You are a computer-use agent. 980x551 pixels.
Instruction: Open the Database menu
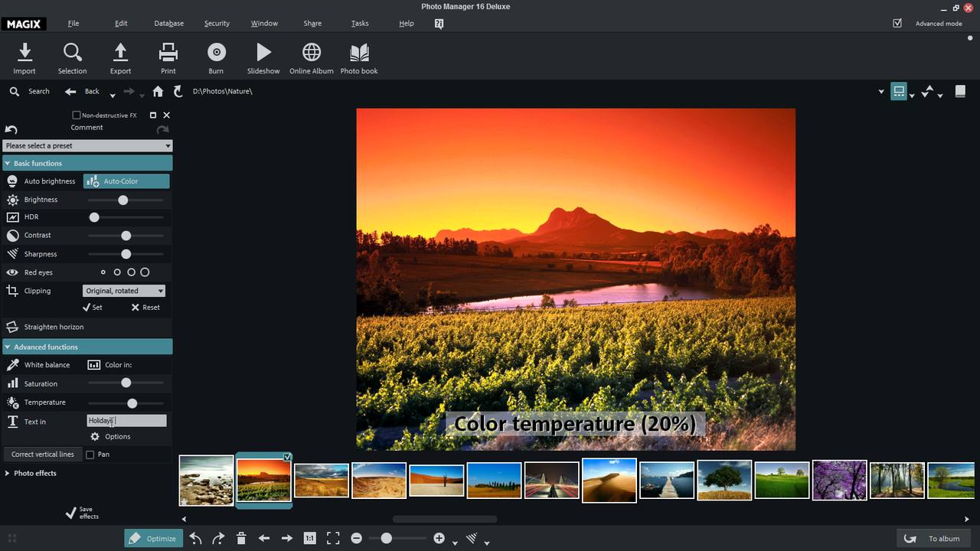pyautogui.click(x=168, y=23)
